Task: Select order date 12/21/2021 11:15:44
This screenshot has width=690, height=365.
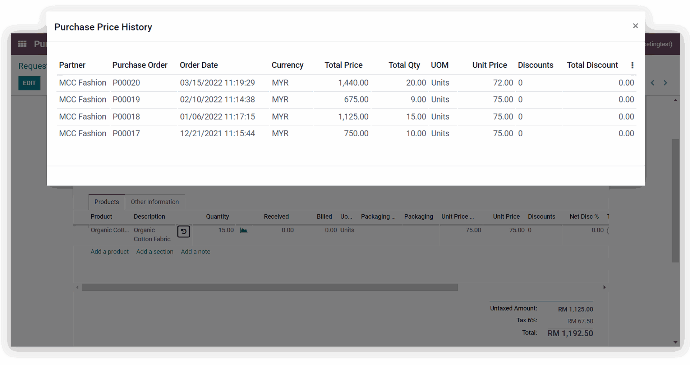Action: coord(217,133)
